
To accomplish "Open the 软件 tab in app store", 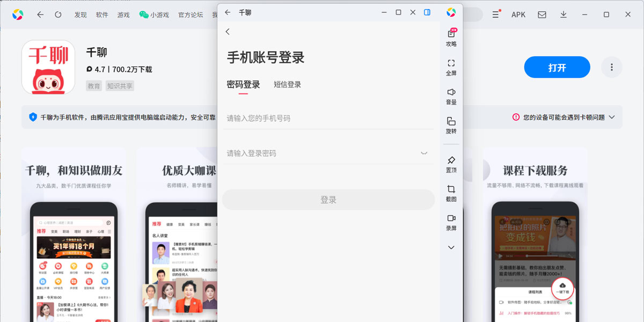I will pyautogui.click(x=102, y=14).
